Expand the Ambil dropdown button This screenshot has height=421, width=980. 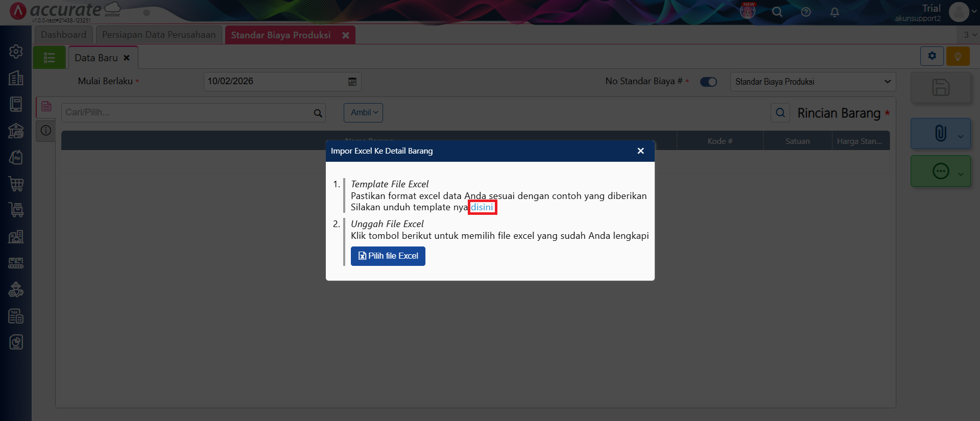click(363, 113)
